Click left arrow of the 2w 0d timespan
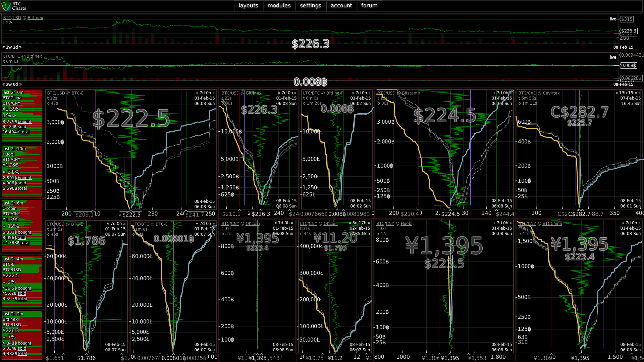 [x=4, y=84]
